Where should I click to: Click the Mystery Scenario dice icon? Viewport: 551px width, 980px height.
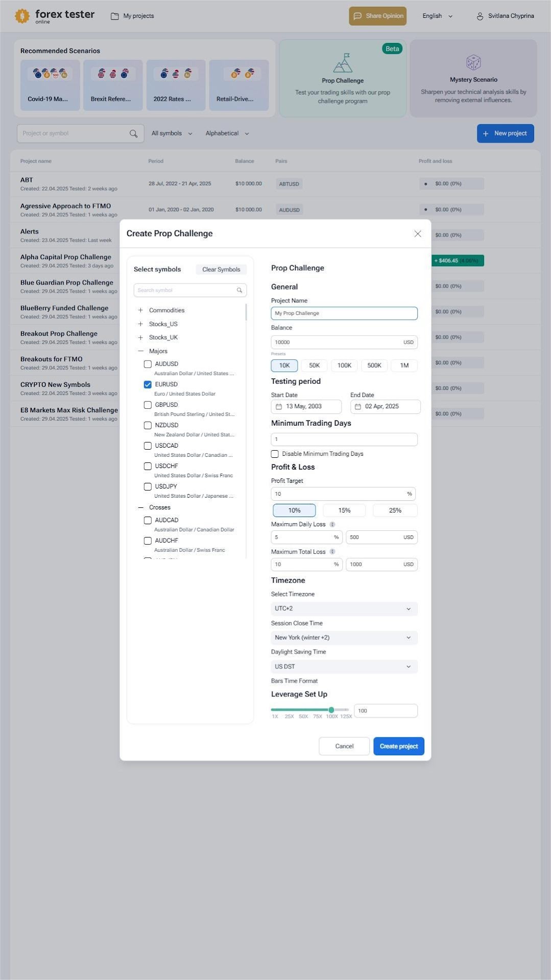[x=473, y=62]
